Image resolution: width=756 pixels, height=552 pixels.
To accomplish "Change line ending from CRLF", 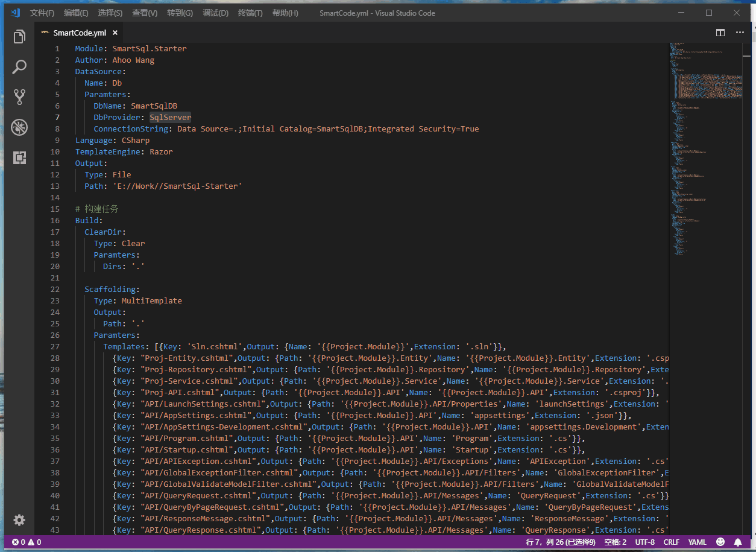I will point(671,542).
